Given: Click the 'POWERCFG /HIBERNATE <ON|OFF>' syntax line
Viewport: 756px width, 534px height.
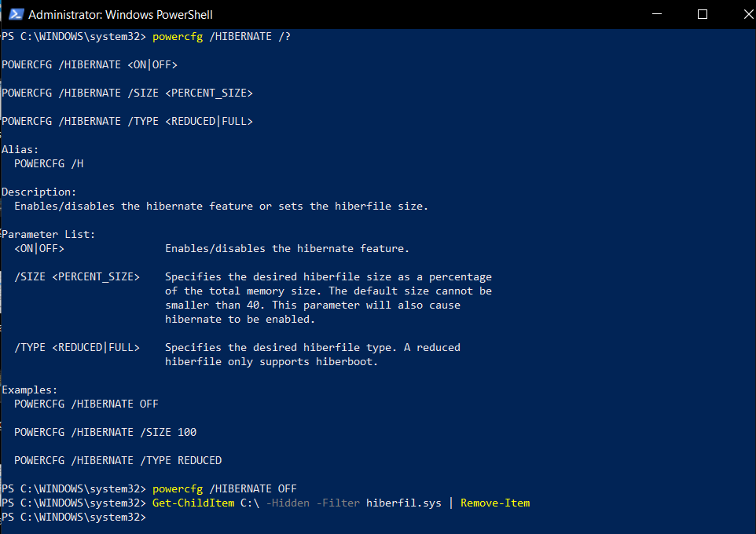Looking at the screenshot, I should tap(90, 65).
